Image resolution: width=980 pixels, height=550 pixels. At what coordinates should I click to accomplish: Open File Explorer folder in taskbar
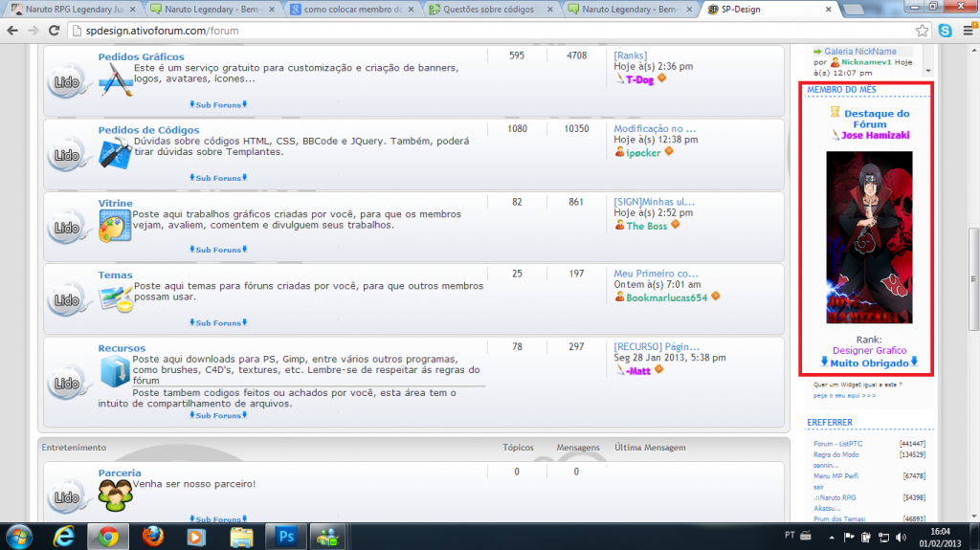(x=241, y=537)
